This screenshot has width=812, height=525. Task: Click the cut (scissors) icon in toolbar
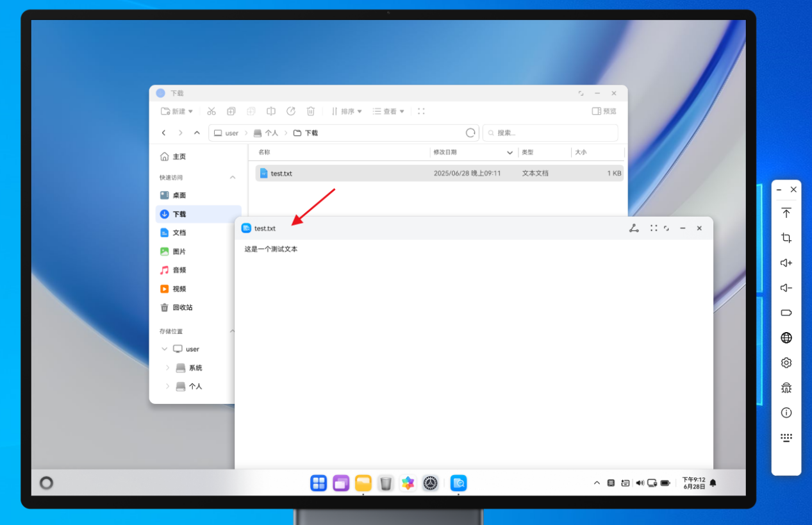pyautogui.click(x=211, y=112)
